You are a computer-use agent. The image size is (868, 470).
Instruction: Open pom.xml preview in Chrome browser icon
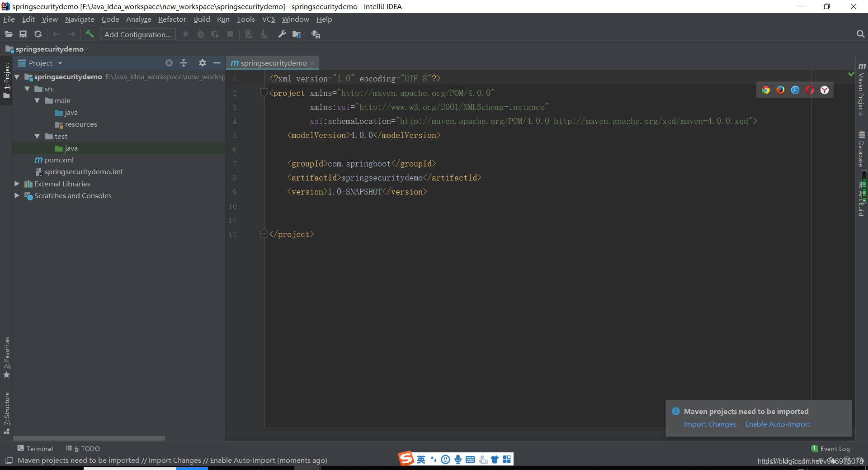tap(766, 90)
